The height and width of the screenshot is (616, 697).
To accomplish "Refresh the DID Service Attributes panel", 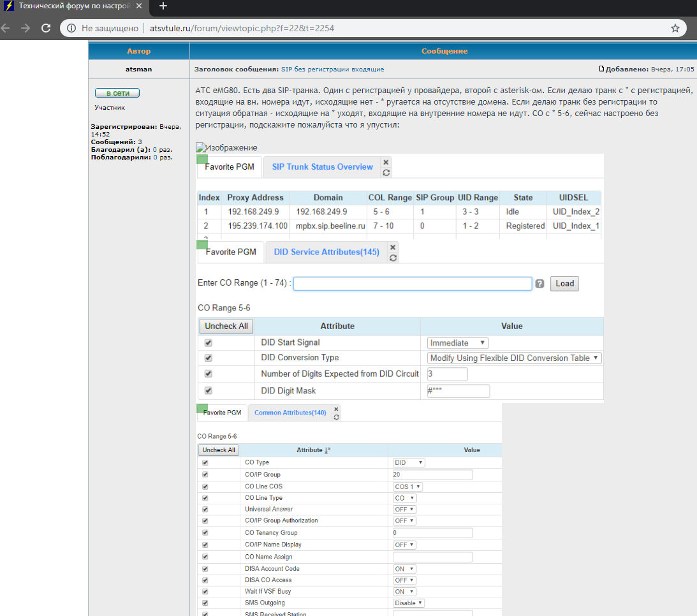I will (x=393, y=258).
